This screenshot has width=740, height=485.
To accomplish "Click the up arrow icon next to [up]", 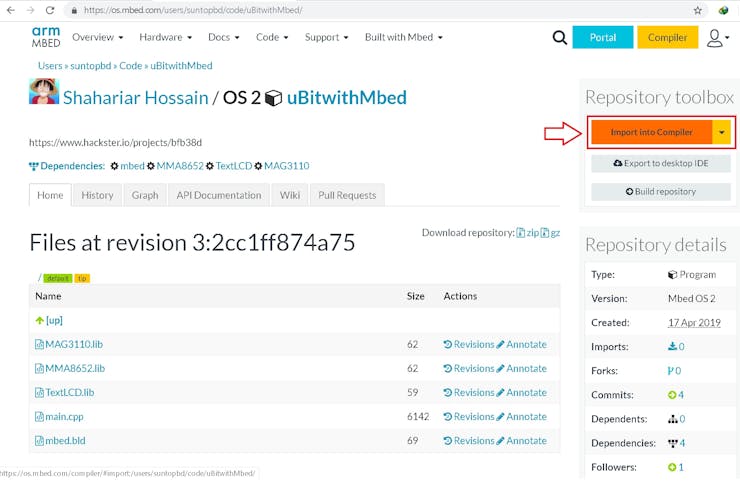I will click(40, 320).
